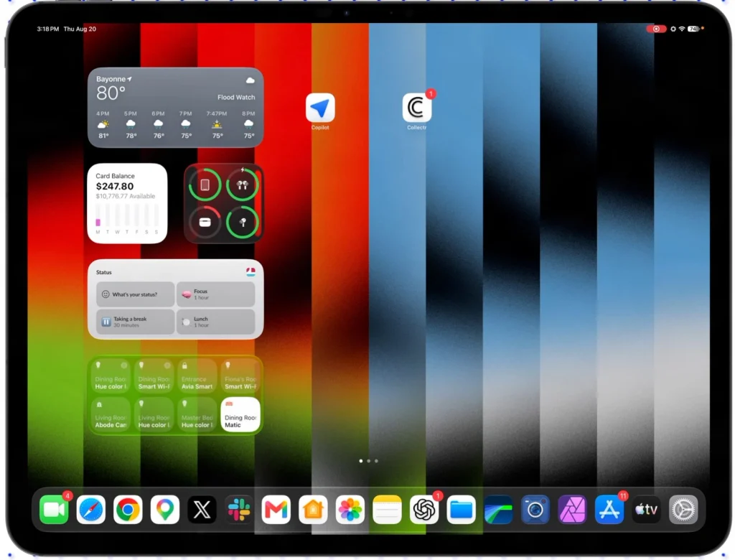The height and width of the screenshot is (560, 735).
Task: Tap the battery indicator in status bar
Action: point(694,29)
